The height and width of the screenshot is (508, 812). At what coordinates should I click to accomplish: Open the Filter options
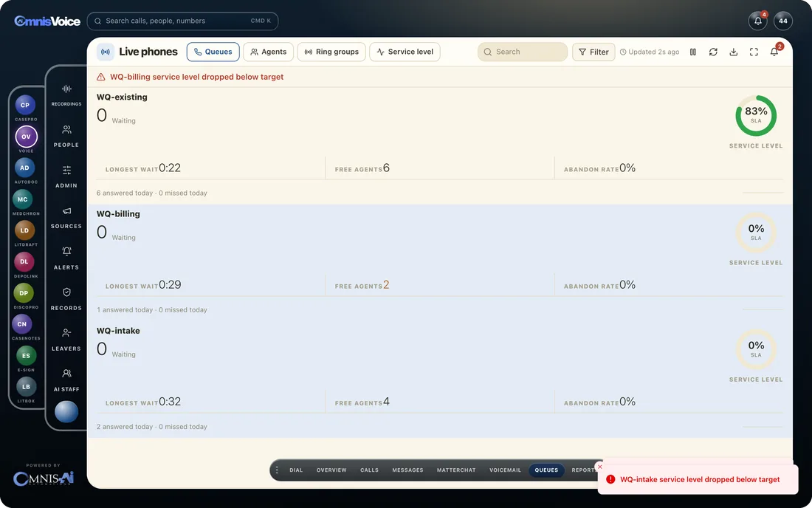(x=593, y=52)
